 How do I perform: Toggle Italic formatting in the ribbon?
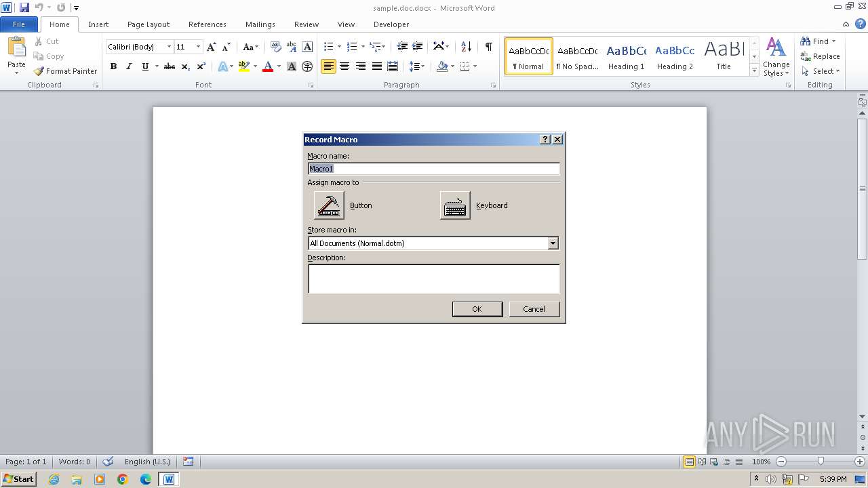pyautogui.click(x=129, y=66)
